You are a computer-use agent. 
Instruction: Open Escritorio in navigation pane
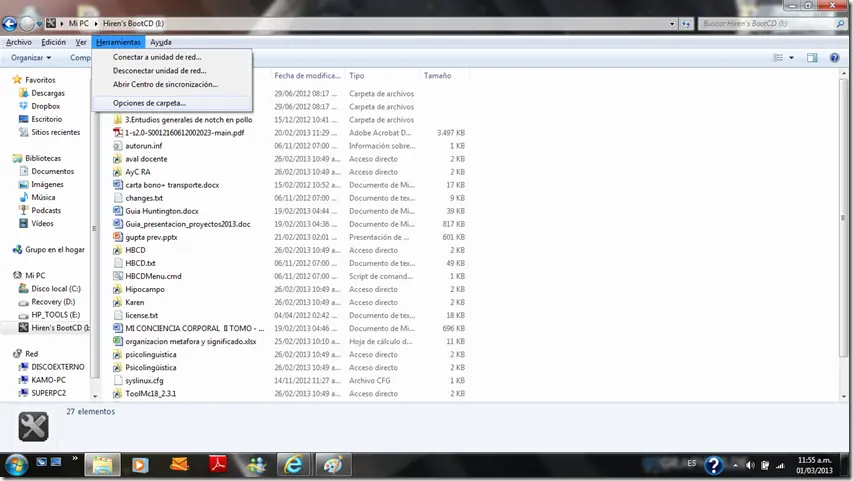(46, 119)
